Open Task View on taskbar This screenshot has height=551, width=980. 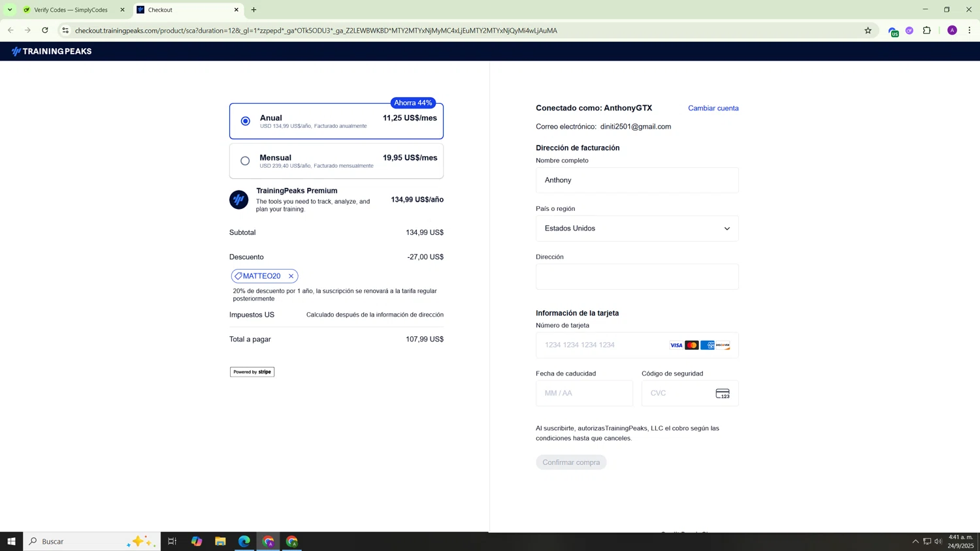[x=172, y=541]
